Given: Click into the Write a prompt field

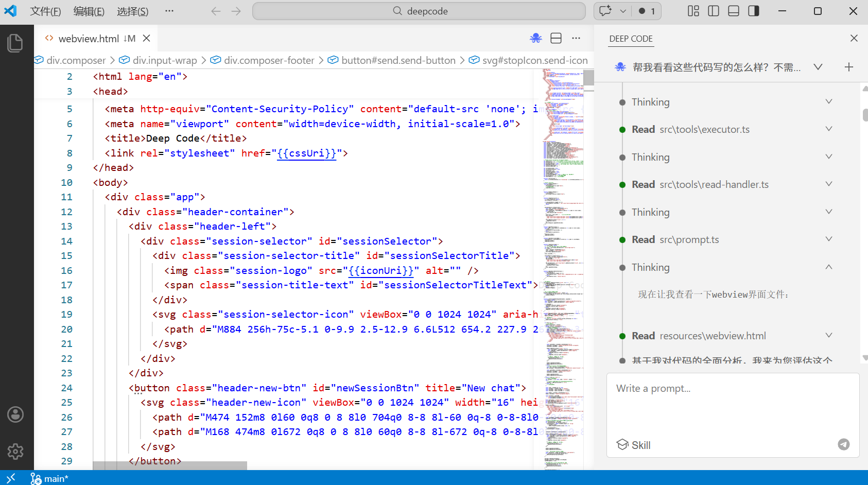Looking at the screenshot, I should point(732,402).
